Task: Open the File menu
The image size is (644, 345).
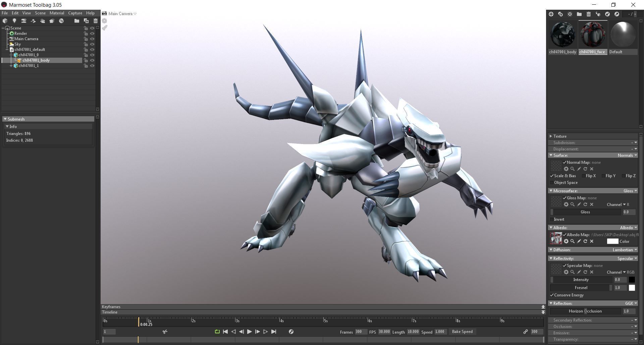Action: (5, 13)
